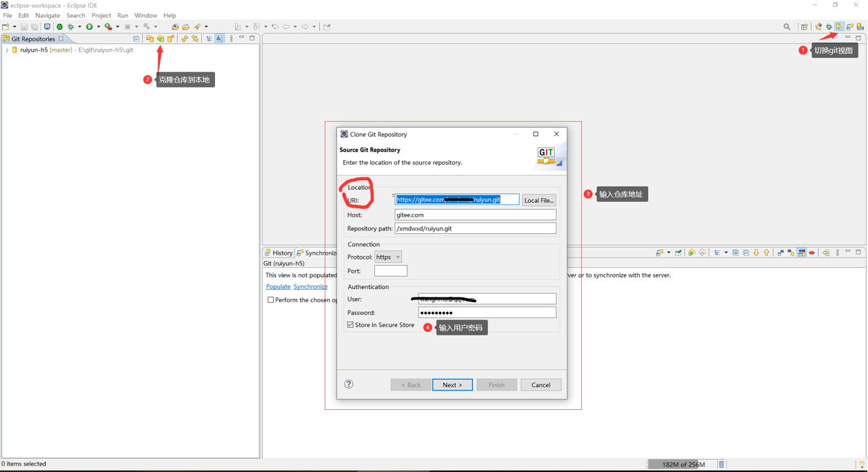Run garbage collector trash icon
This screenshot has height=472, width=868.
[x=721, y=464]
